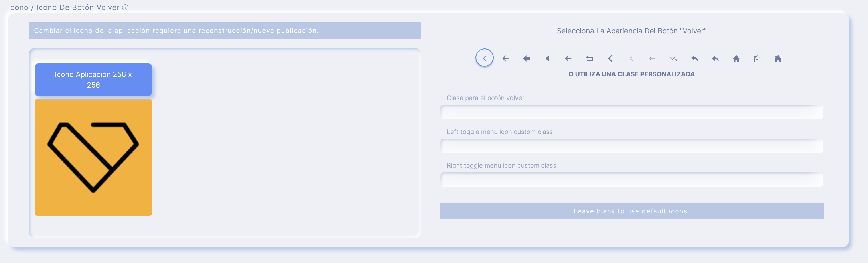
Task: Select the thin long left arrow icon
Action: pyautogui.click(x=652, y=58)
